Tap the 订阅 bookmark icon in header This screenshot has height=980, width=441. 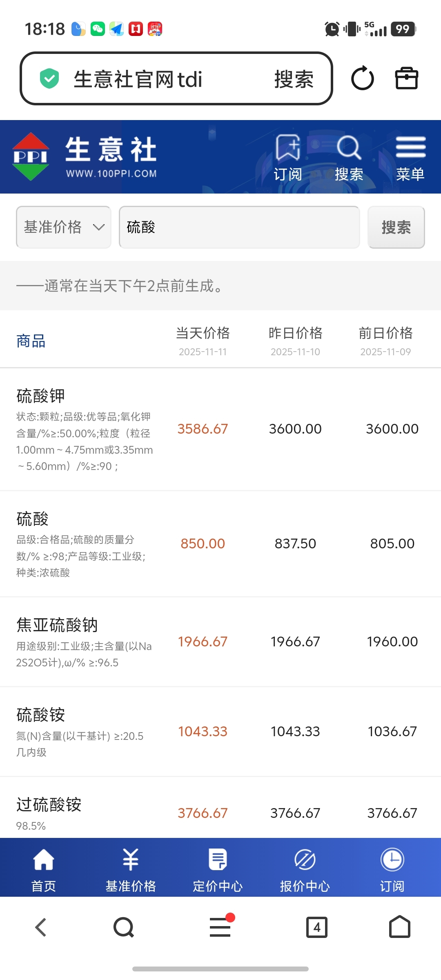(288, 157)
